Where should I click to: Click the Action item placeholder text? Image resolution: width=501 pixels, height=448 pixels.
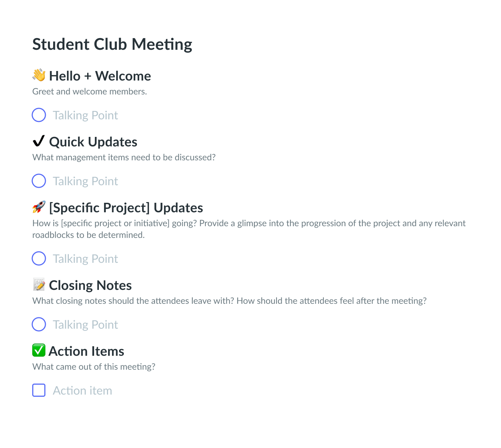[82, 390]
